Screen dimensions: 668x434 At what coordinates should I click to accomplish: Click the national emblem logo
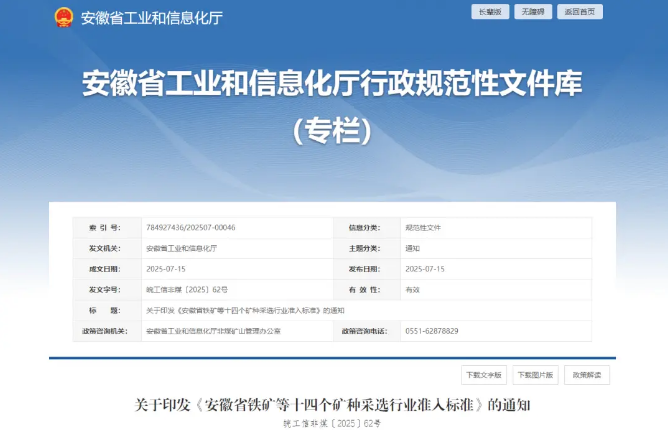point(63,17)
